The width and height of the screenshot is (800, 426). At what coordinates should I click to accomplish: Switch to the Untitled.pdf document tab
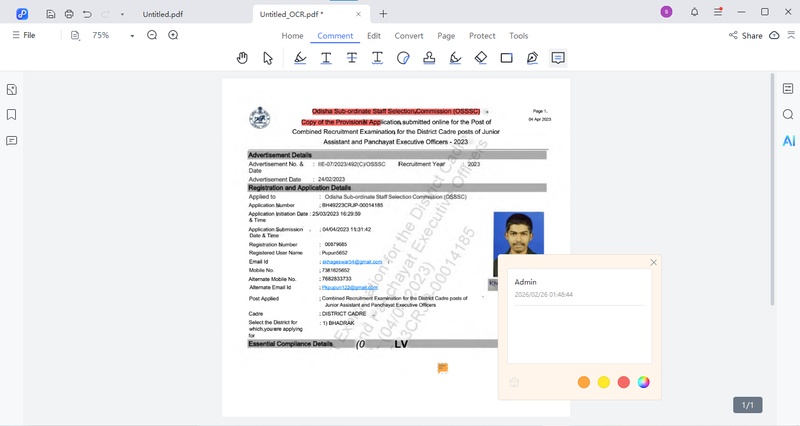pyautogui.click(x=163, y=14)
